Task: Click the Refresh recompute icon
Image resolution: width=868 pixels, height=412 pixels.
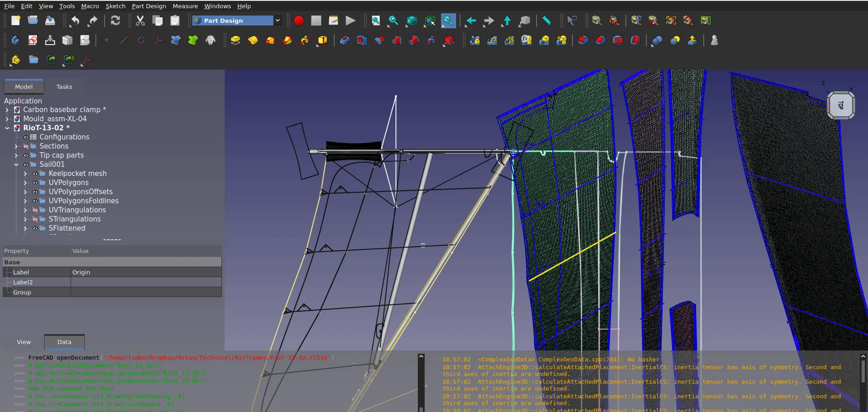Action: tap(115, 21)
